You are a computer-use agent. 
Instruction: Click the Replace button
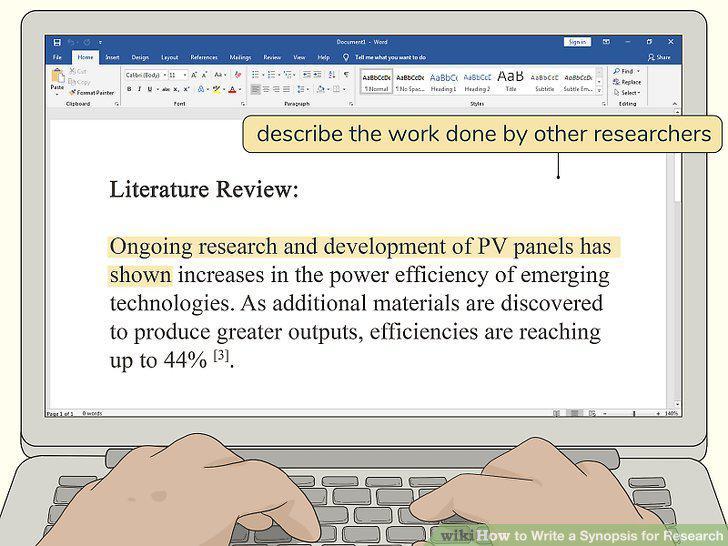(x=627, y=82)
